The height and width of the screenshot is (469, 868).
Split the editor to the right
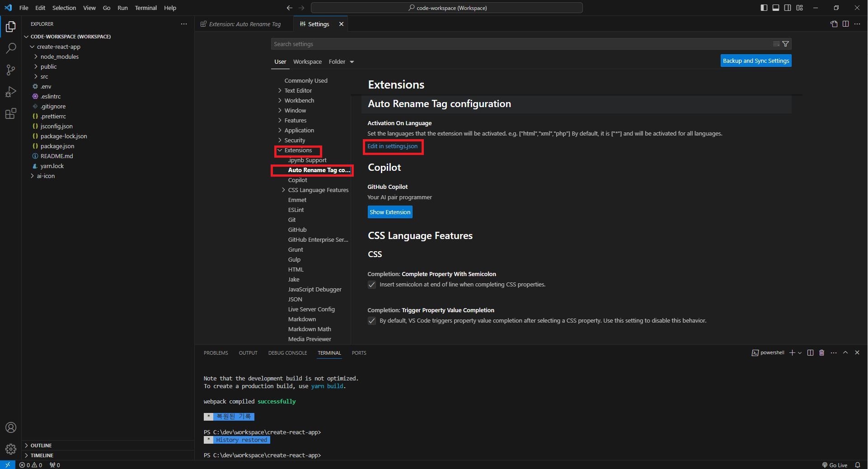[845, 24]
